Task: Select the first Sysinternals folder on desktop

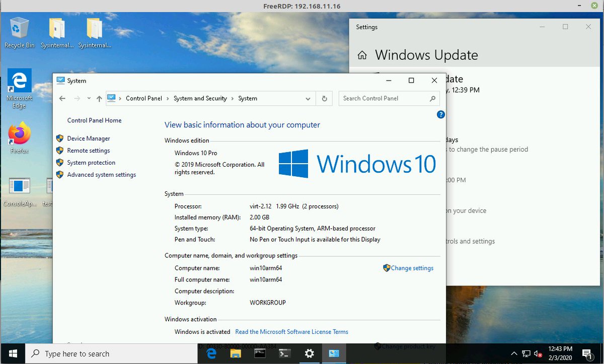Action: tap(56, 32)
